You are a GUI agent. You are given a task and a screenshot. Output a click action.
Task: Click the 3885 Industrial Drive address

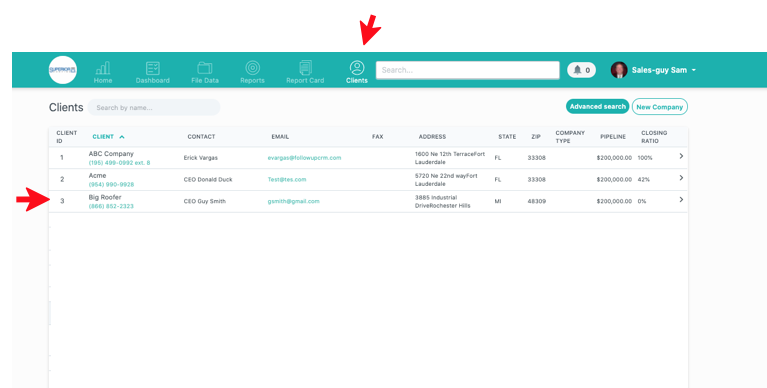[443, 201]
